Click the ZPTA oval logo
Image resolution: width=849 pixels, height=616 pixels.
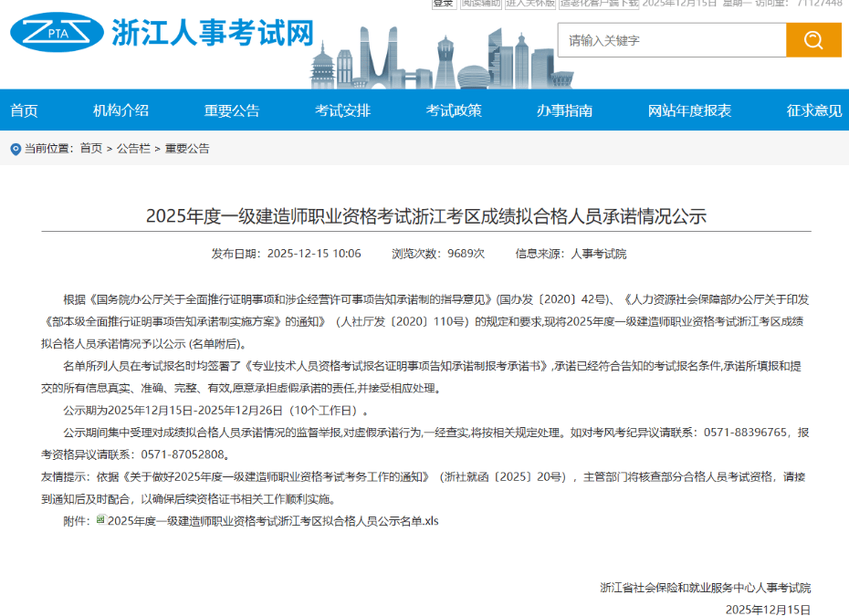[x=56, y=34]
